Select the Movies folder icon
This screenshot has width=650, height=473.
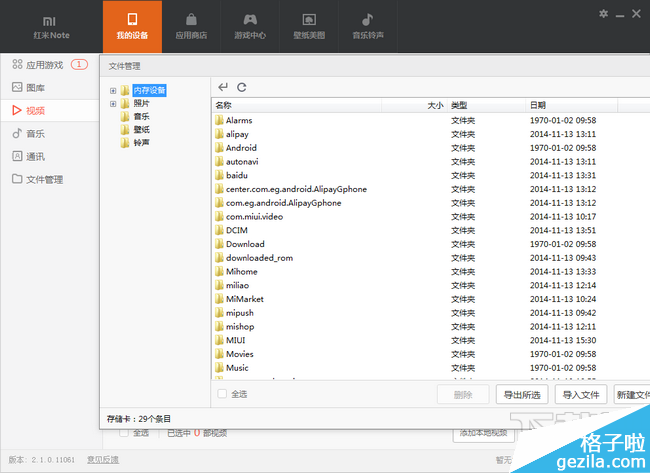[219, 354]
